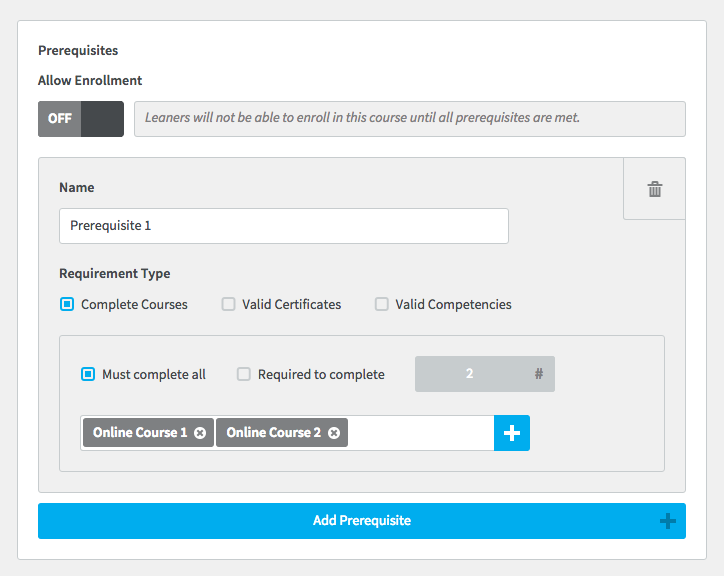The width and height of the screenshot is (724, 576).
Task: Select the Must complete all option
Action: click(x=88, y=374)
